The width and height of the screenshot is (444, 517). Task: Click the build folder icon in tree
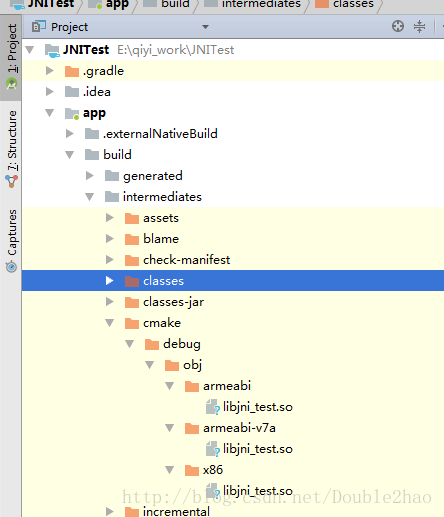92,155
